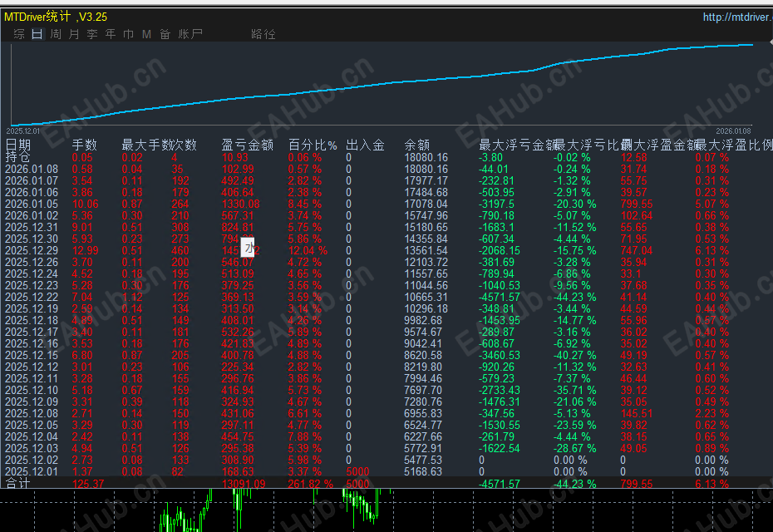Click balance value 17078.04
The image size is (773, 532).
tap(426, 204)
